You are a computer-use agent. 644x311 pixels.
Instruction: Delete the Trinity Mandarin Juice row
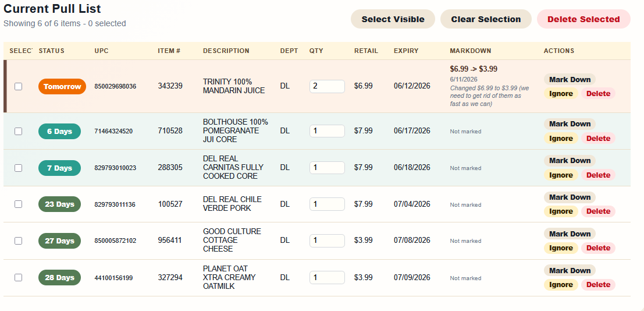[x=598, y=93]
